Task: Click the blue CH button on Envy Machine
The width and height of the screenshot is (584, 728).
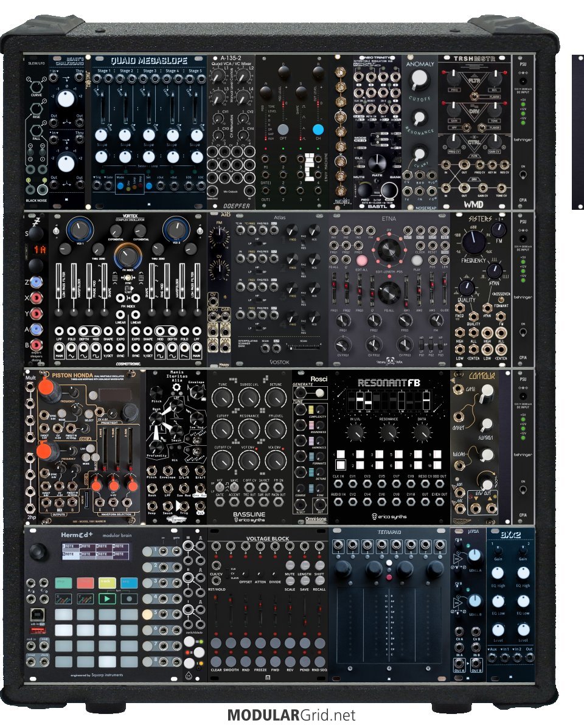Action: click(318, 129)
